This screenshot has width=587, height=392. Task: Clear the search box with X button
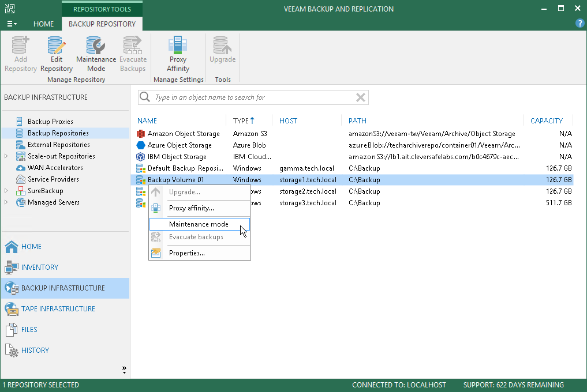[361, 97]
